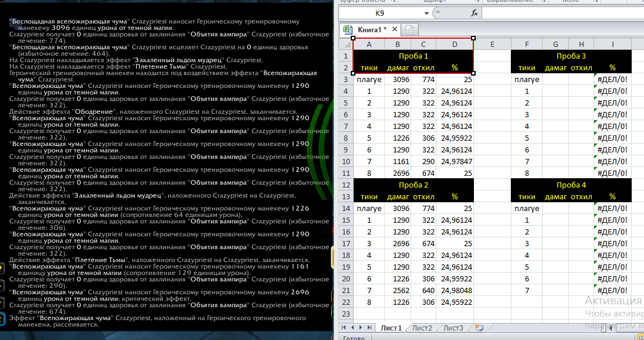The height and width of the screenshot is (340, 644).
Task: Select empty cell E5 in the spreadsheet
Action: [492, 103]
